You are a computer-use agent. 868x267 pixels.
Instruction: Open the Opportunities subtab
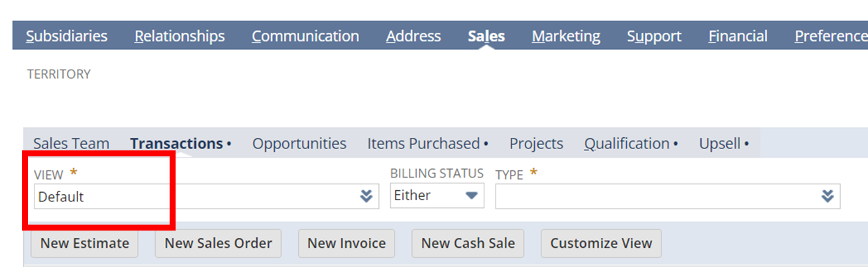pos(299,143)
